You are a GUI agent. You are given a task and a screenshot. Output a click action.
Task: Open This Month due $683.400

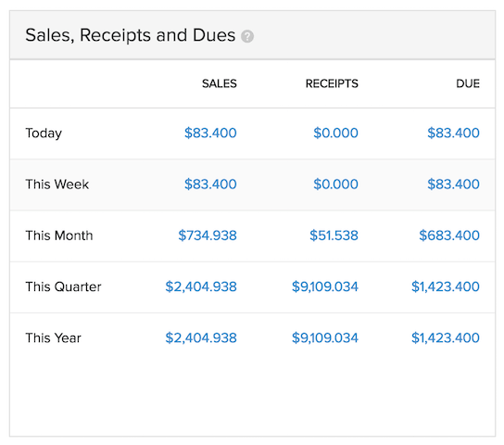click(x=449, y=235)
